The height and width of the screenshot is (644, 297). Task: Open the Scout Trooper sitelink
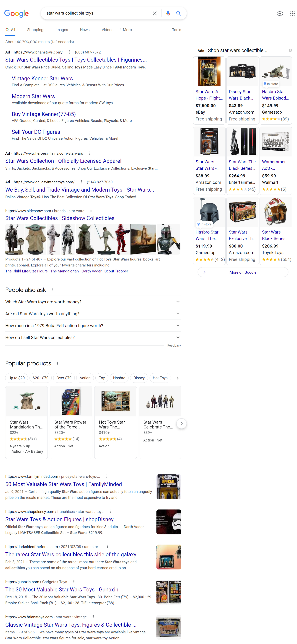pos(116,271)
